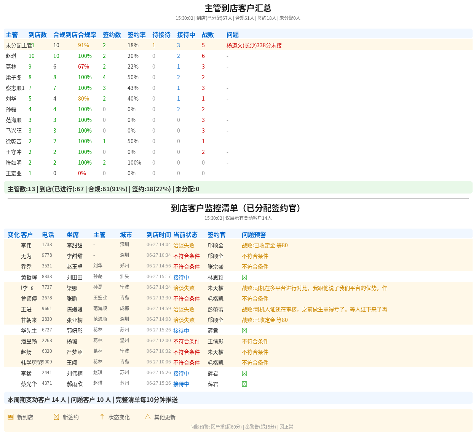Click signer 彭蕾蕾 in 王进 row

point(216,309)
